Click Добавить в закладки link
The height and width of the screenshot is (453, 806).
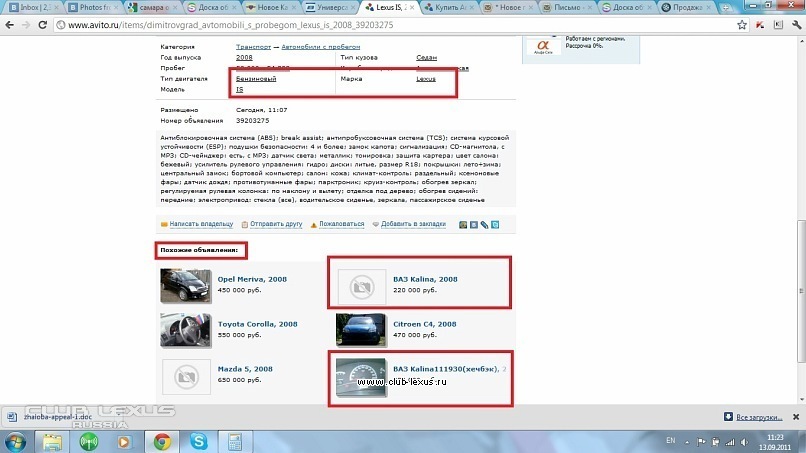click(x=413, y=224)
